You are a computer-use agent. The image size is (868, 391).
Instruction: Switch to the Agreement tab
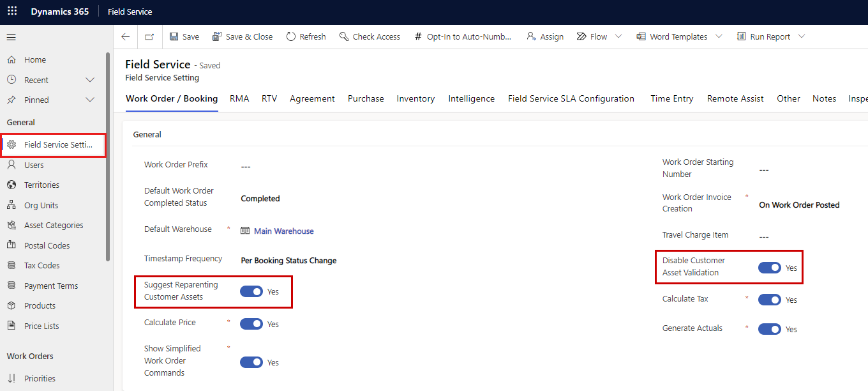(x=312, y=98)
